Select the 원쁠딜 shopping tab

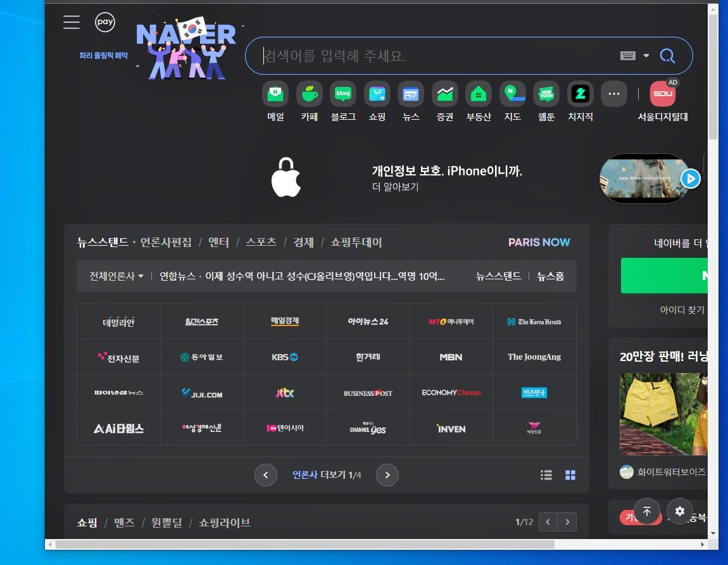coord(166,523)
